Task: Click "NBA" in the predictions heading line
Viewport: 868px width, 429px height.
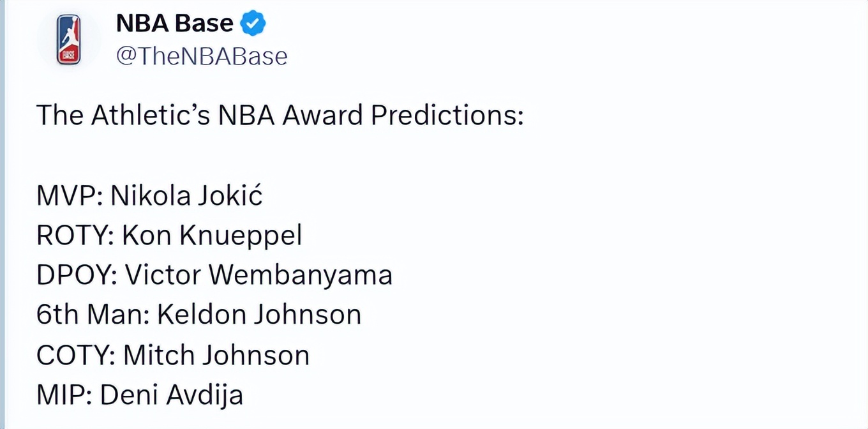Action: pyautogui.click(x=246, y=116)
